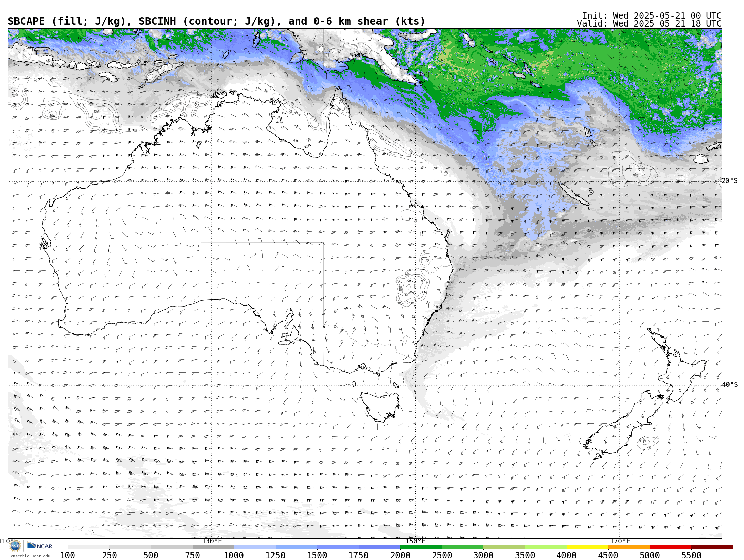Screen dimensions: 744x560
Task: Click the 20°S latitude label
Action: [730, 181]
